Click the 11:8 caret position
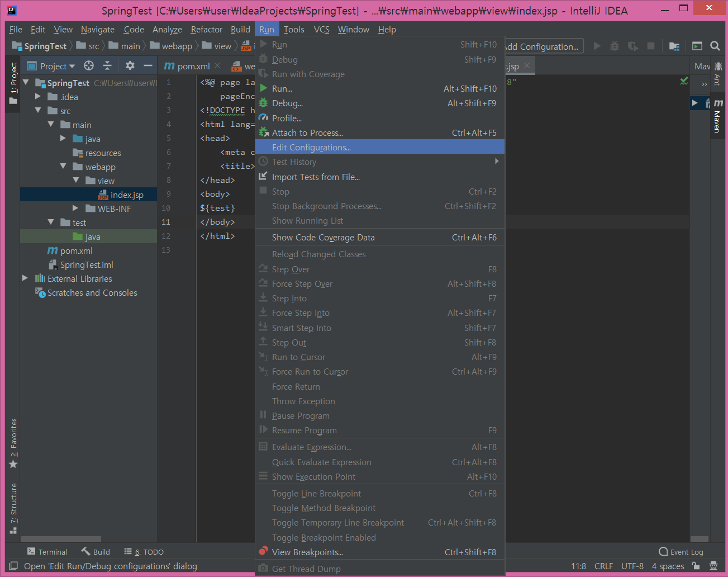Viewport: 728px width, 577px height. (578, 566)
